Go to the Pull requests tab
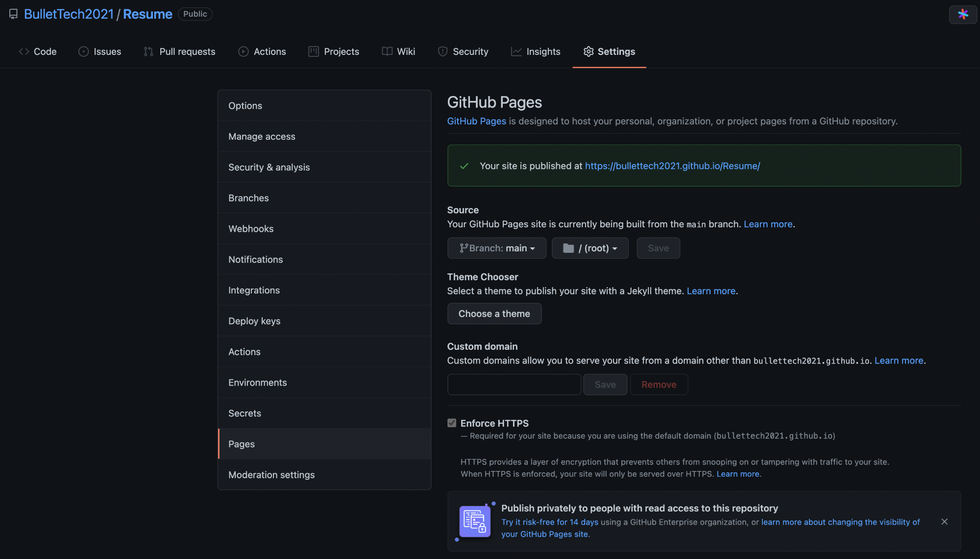 [179, 51]
